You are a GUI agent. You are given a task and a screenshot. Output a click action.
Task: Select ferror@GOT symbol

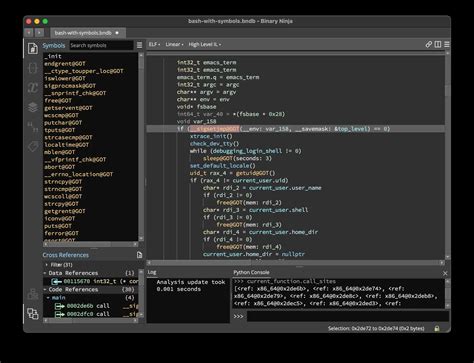coord(61,233)
